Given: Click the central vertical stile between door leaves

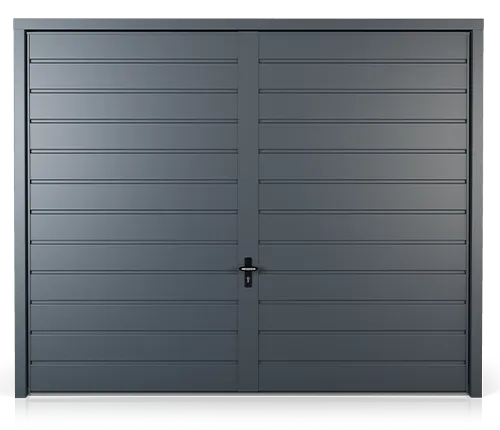Looking at the screenshot, I should point(248,211).
